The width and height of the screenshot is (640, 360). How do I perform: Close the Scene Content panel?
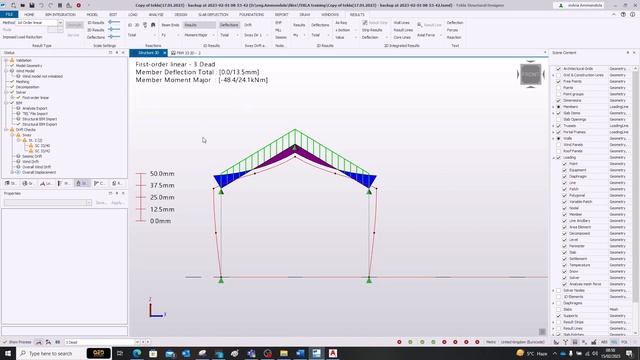click(634, 53)
